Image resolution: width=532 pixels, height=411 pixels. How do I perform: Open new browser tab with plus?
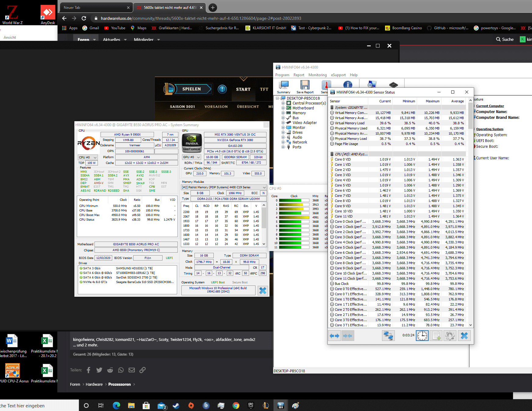213,8
